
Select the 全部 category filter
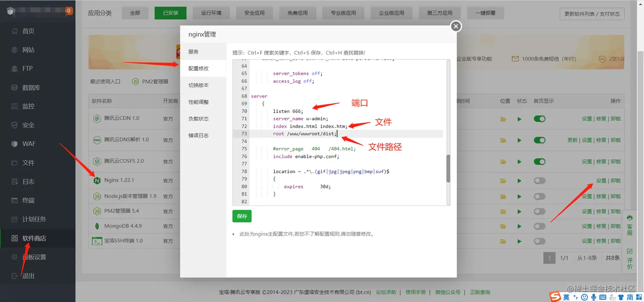[x=135, y=13]
